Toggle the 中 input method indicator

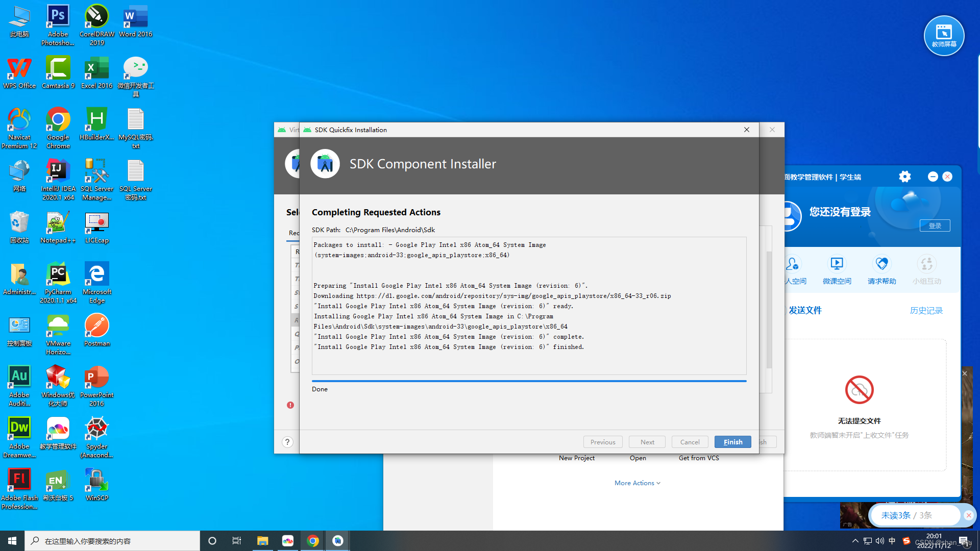click(x=892, y=541)
